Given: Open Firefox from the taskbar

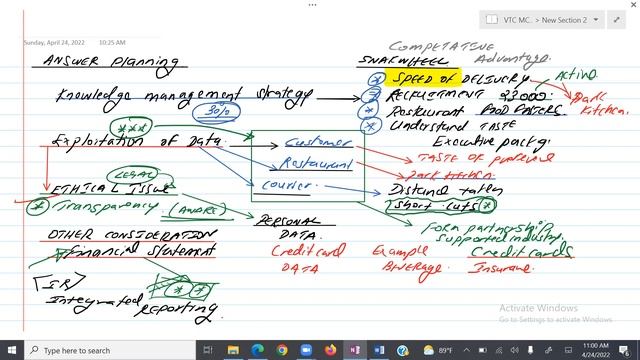Looking at the screenshot, I should pos(330,350).
